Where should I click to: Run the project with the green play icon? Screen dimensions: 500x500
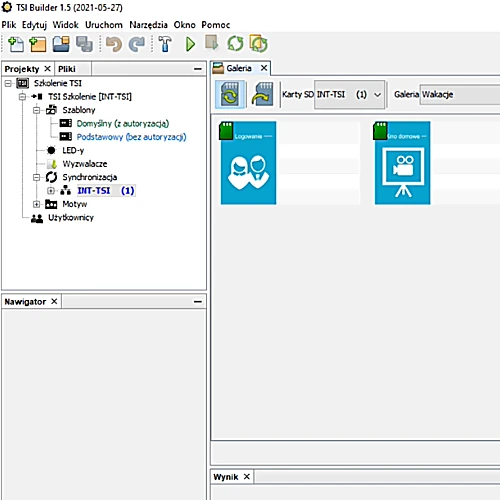[190, 44]
